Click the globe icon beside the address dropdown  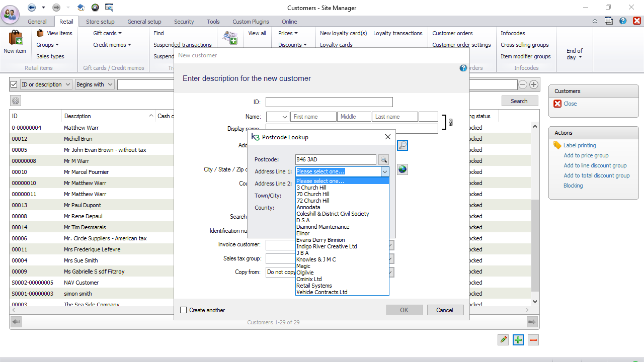pyautogui.click(x=402, y=169)
